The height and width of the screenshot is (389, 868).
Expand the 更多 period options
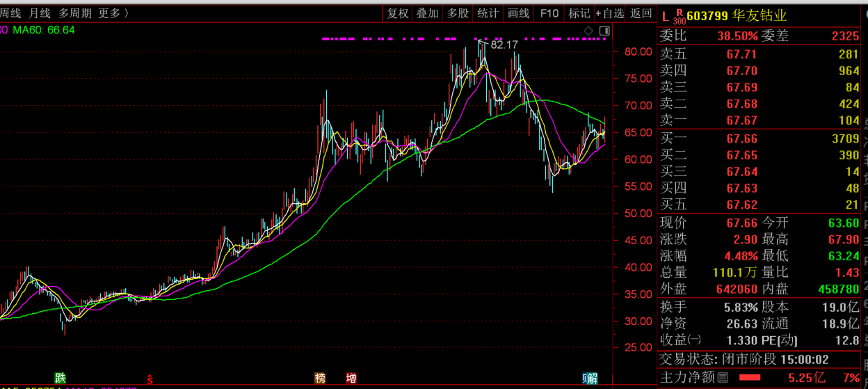click(x=113, y=13)
